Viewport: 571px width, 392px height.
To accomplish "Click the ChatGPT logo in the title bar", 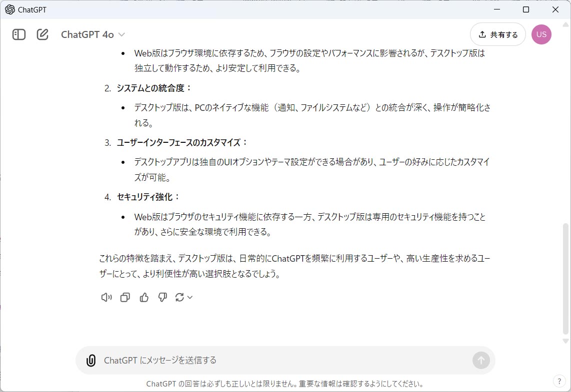I will (10, 9).
